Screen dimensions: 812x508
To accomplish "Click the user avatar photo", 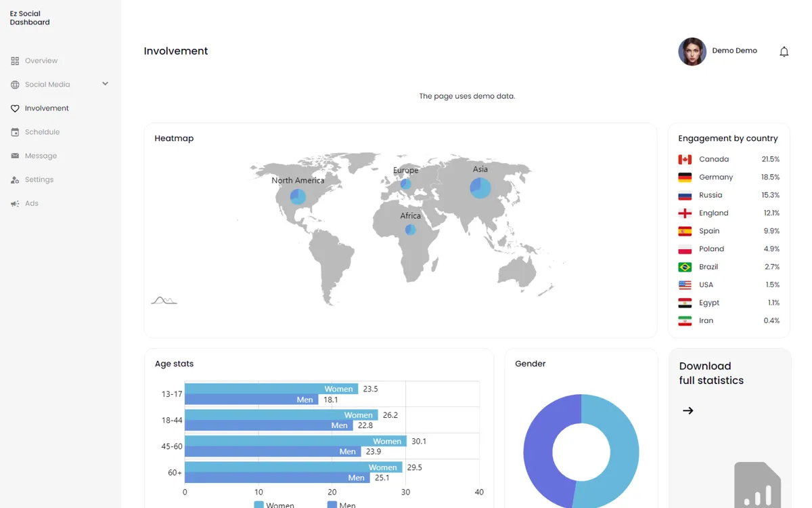I will pyautogui.click(x=692, y=51).
